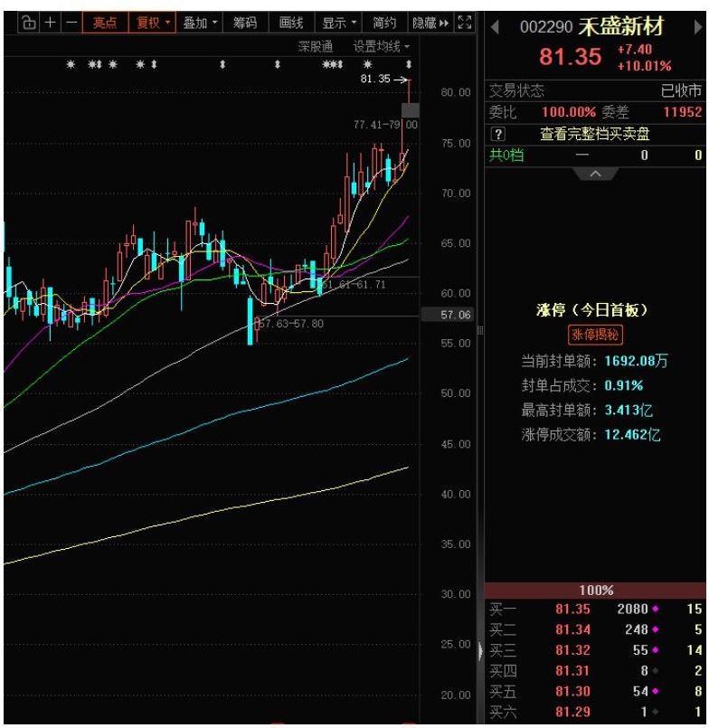709x728 pixels.
Task: Click first star event marker at top
Action: [x=71, y=64]
